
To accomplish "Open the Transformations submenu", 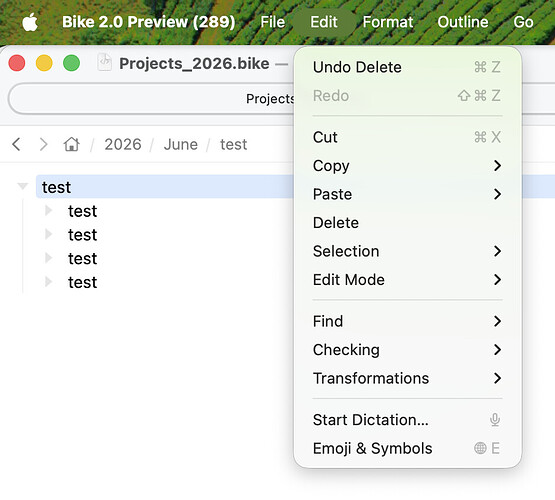I will [x=407, y=378].
